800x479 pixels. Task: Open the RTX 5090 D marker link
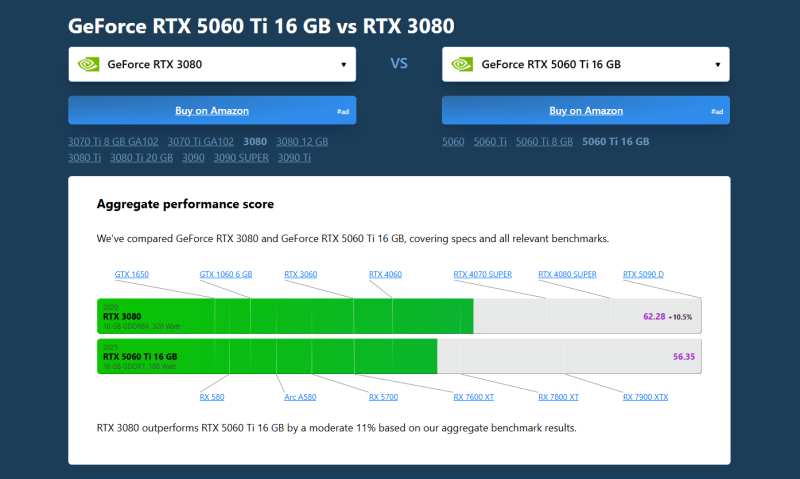pos(643,274)
